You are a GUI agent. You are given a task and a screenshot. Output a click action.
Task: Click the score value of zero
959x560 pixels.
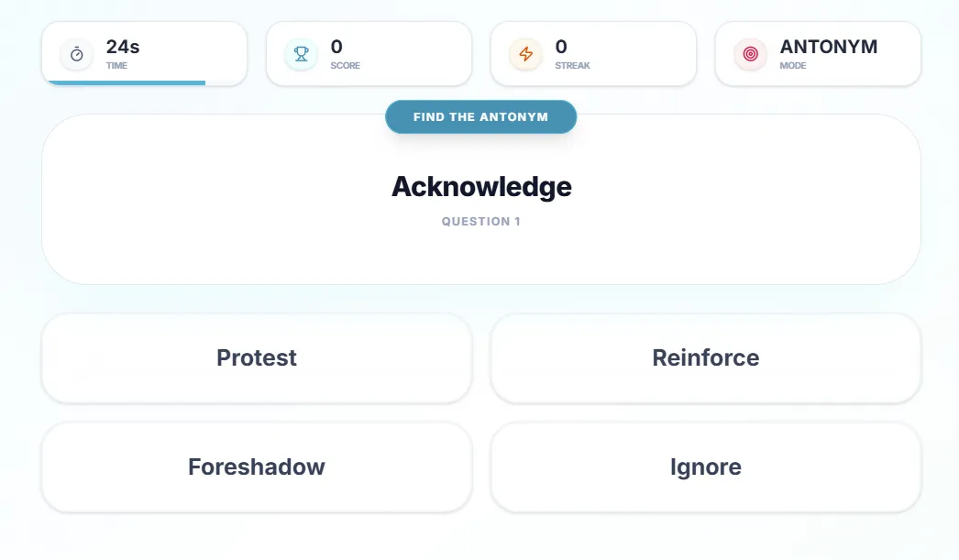pos(336,47)
